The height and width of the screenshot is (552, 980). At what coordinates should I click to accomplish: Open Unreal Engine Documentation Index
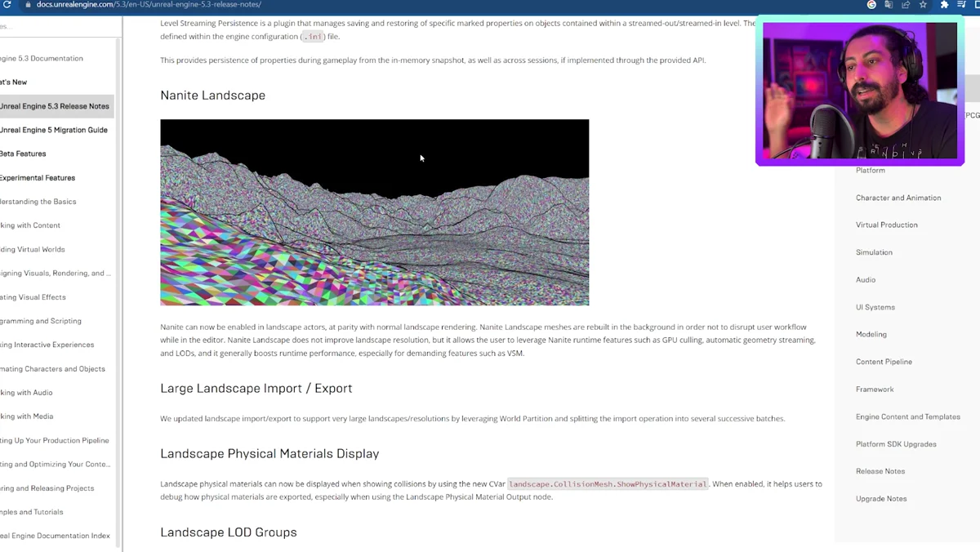coord(56,536)
